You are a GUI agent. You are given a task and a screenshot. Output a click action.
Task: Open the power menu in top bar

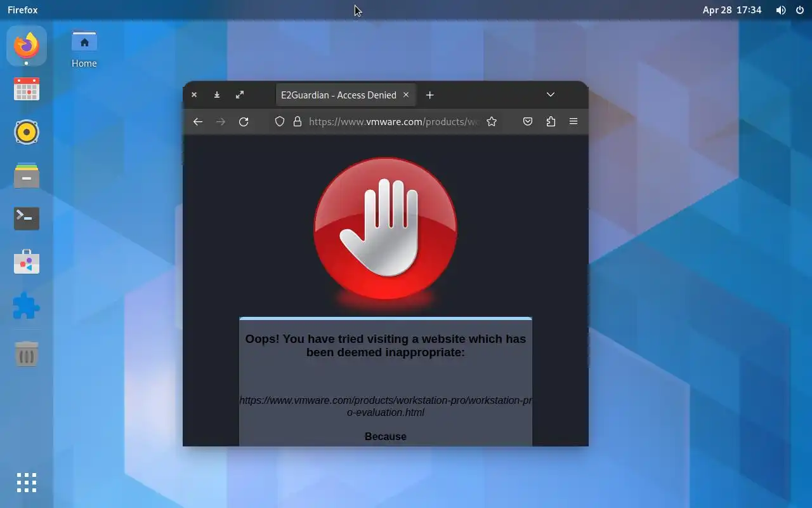point(800,10)
